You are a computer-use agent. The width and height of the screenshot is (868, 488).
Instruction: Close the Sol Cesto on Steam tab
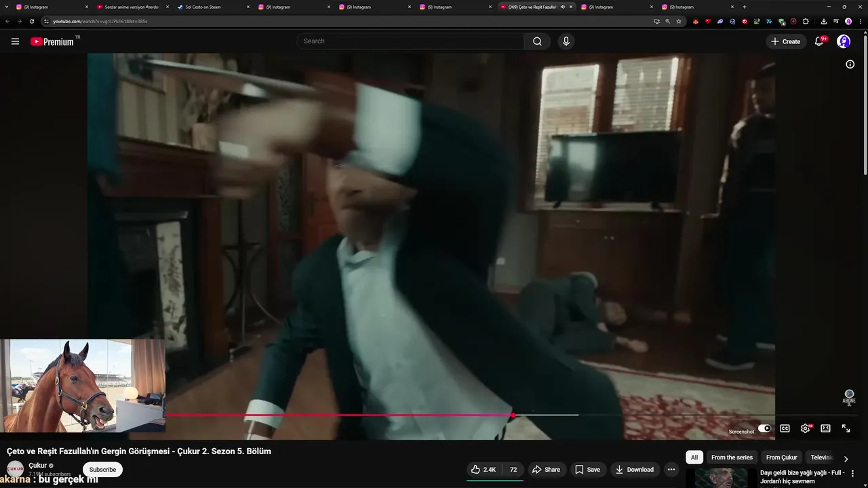248,7
